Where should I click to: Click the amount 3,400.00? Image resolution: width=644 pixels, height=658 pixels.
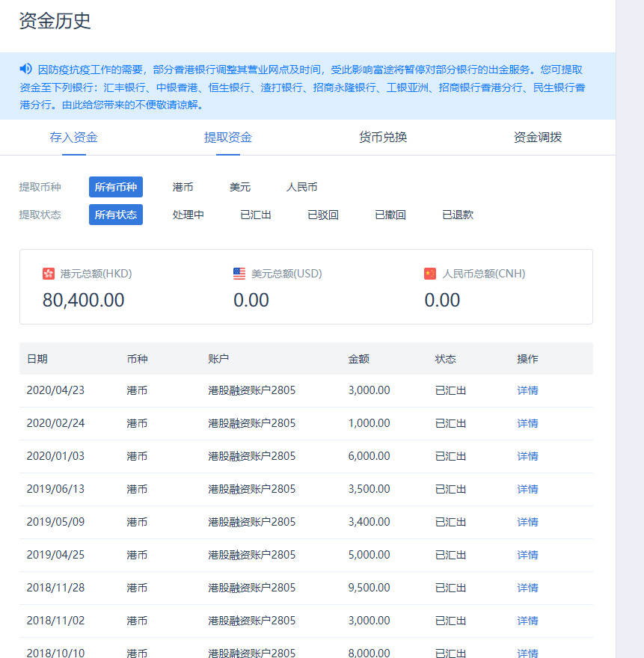(369, 522)
